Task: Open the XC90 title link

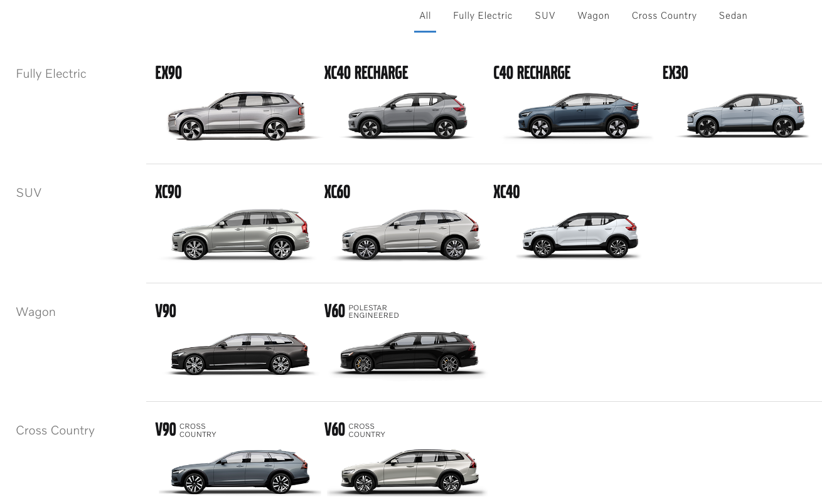Action: [168, 192]
